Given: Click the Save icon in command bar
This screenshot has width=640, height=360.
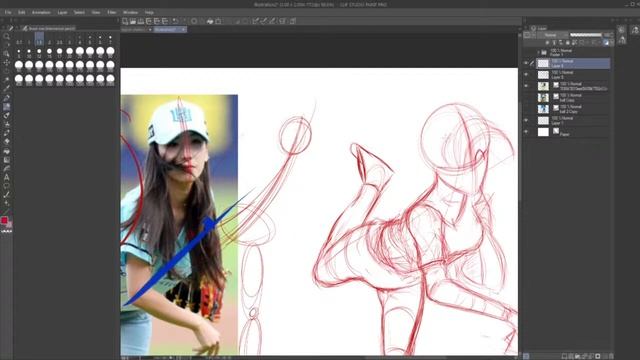Looking at the screenshot, I should (x=141, y=21).
